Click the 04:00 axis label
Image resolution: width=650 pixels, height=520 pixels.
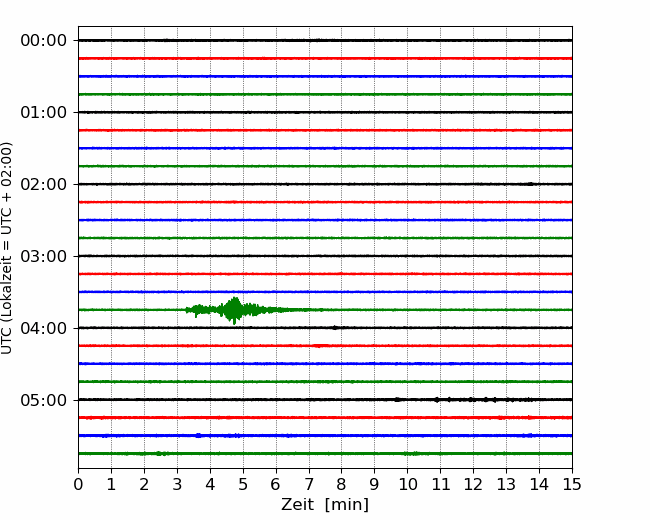(x=44, y=328)
